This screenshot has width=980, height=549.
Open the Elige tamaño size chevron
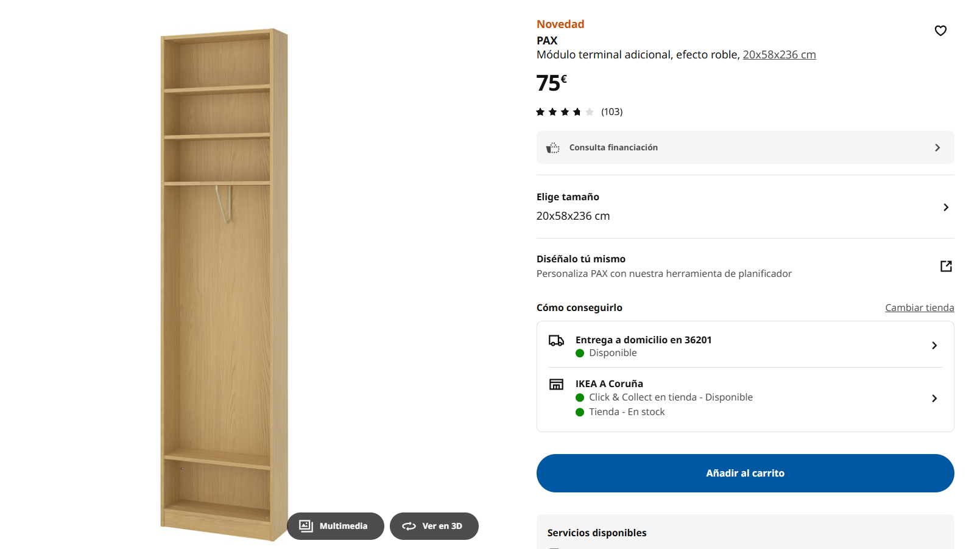[x=946, y=208]
